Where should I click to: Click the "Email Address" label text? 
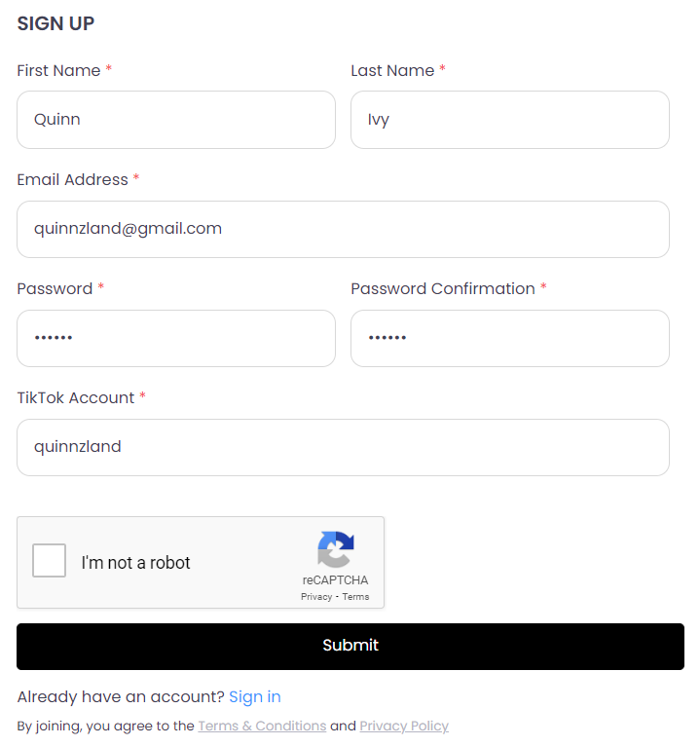(x=73, y=180)
